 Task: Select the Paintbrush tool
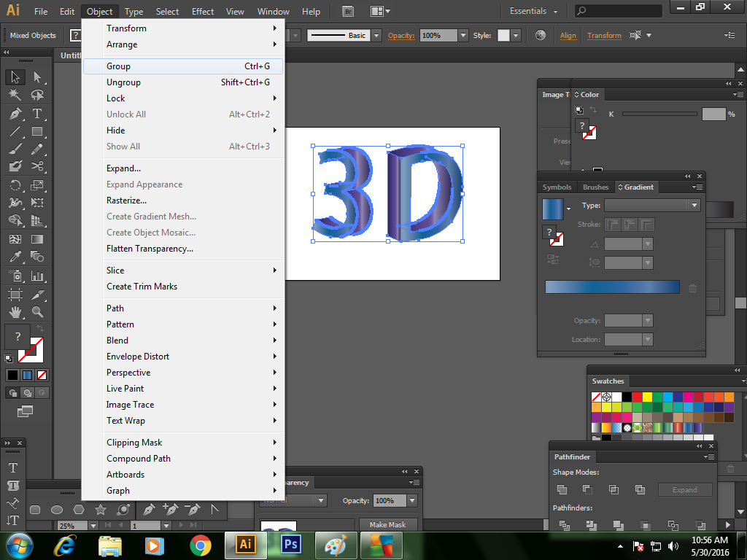tap(15, 147)
